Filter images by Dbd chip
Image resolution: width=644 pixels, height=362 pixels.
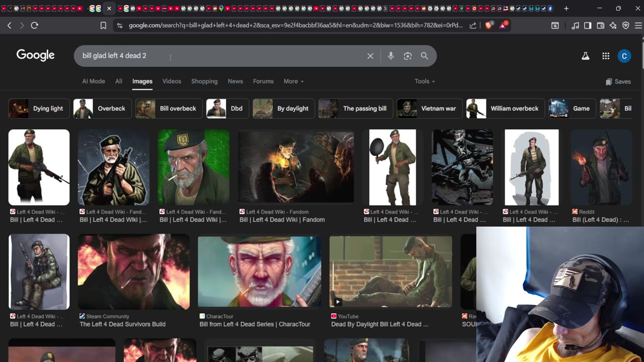pos(227,109)
